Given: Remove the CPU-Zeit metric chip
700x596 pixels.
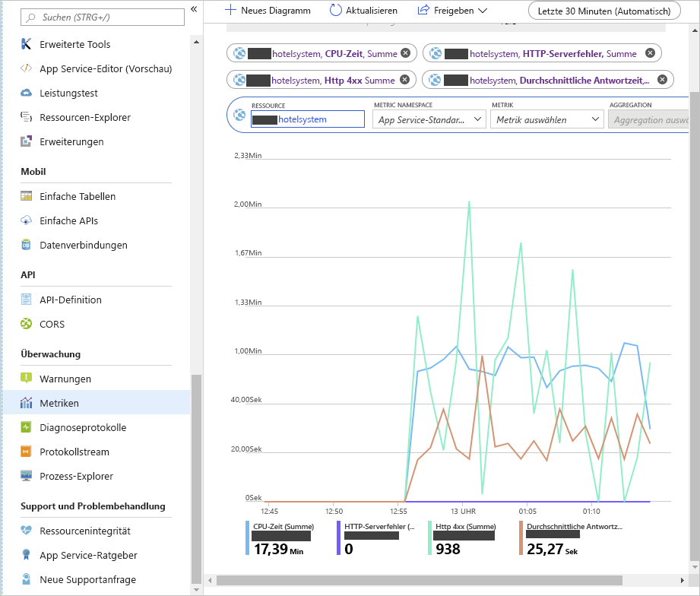Looking at the screenshot, I should [405, 53].
